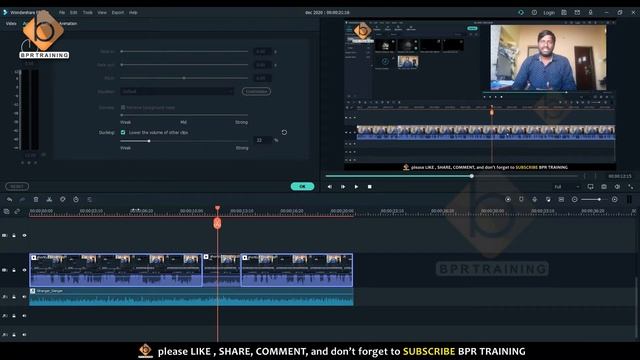Click the zoom-to-fit timeline icon
The width and height of the screenshot is (640, 360).
pos(561,200)
